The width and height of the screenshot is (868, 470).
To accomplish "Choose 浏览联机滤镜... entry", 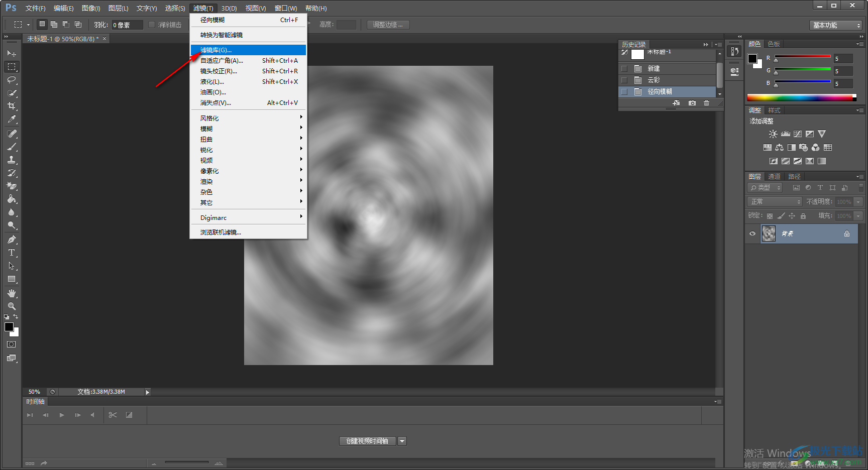I will coord(249,232).
